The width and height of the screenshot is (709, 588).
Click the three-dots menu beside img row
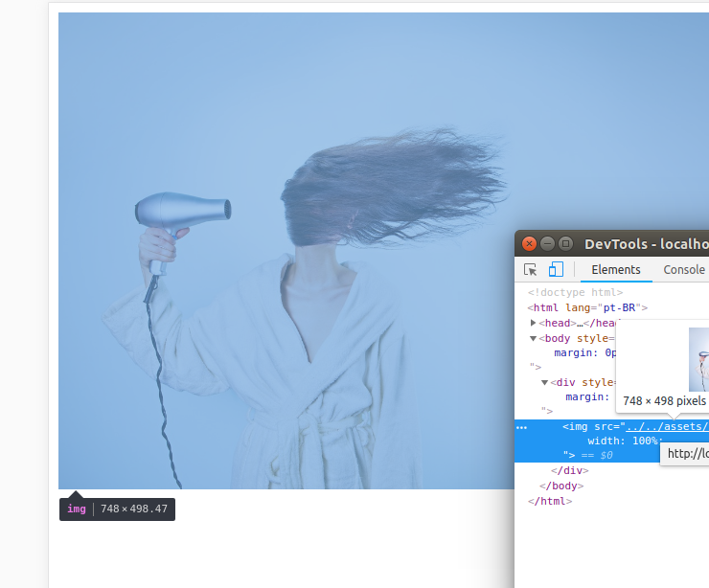pyautogui.click(x=522, y=427)
